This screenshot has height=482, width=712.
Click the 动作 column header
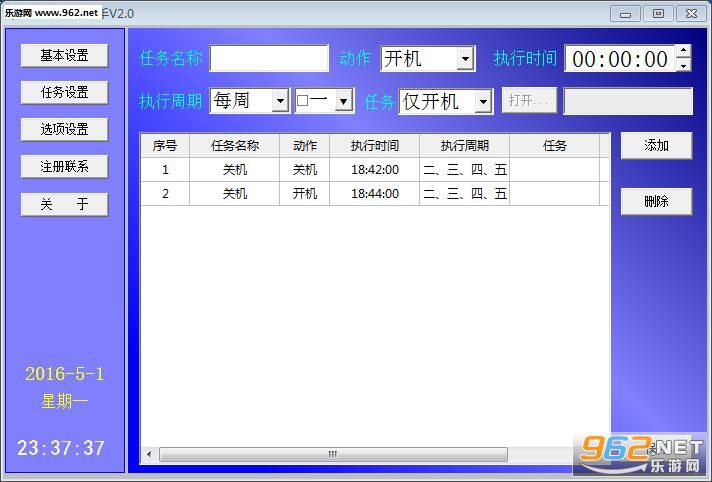tap(305, 145)
